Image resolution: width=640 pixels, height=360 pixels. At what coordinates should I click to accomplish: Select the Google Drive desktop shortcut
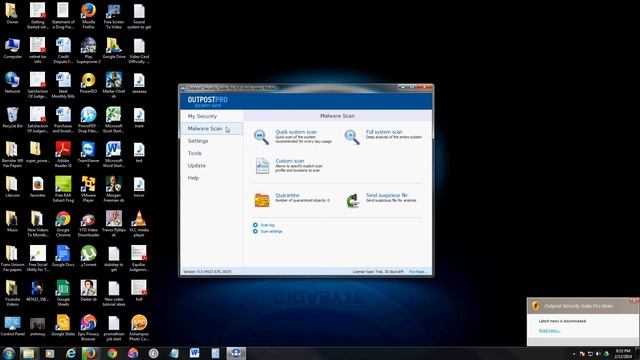114,49
